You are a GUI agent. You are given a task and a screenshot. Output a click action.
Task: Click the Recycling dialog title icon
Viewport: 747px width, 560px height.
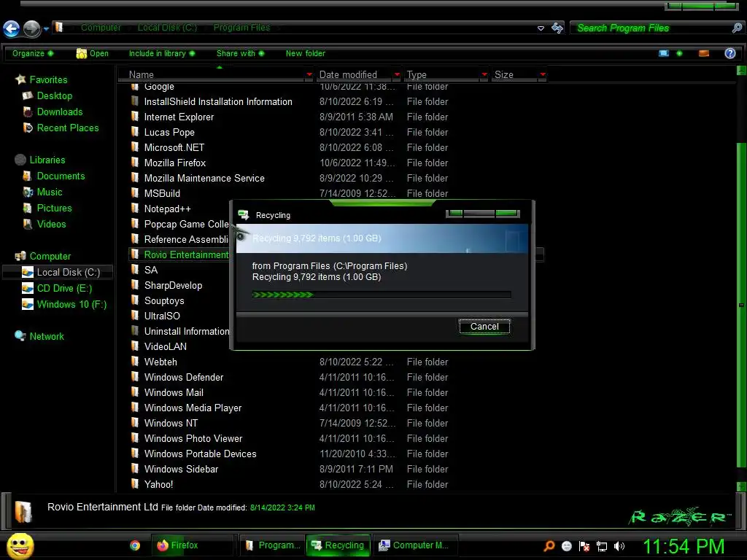point(244,215)
